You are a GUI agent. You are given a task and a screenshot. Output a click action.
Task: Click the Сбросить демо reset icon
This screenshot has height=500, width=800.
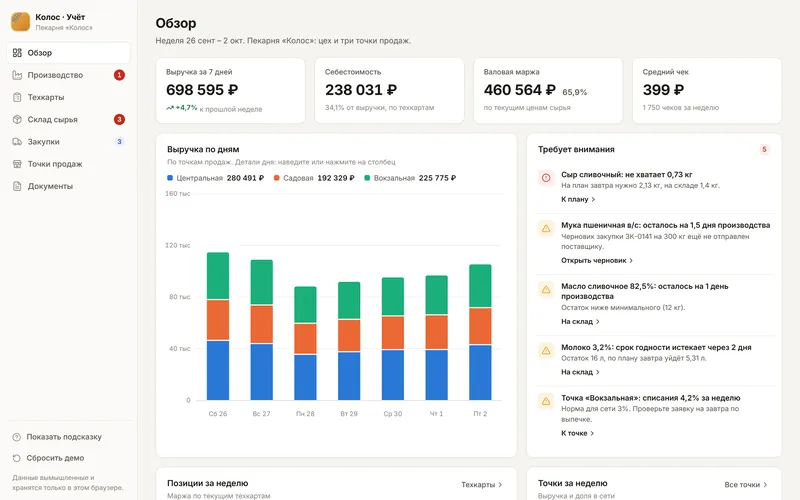[x=17, y=458]
